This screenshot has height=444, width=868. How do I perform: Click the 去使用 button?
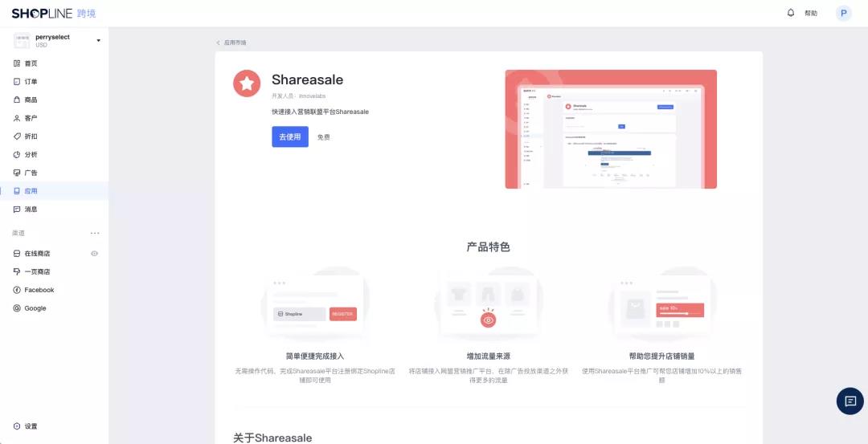(290, 136)
